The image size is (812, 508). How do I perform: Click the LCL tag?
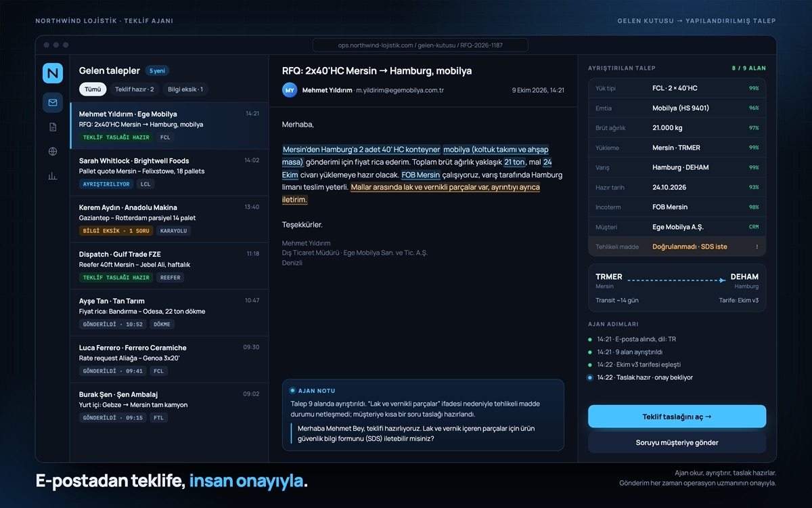145,184
